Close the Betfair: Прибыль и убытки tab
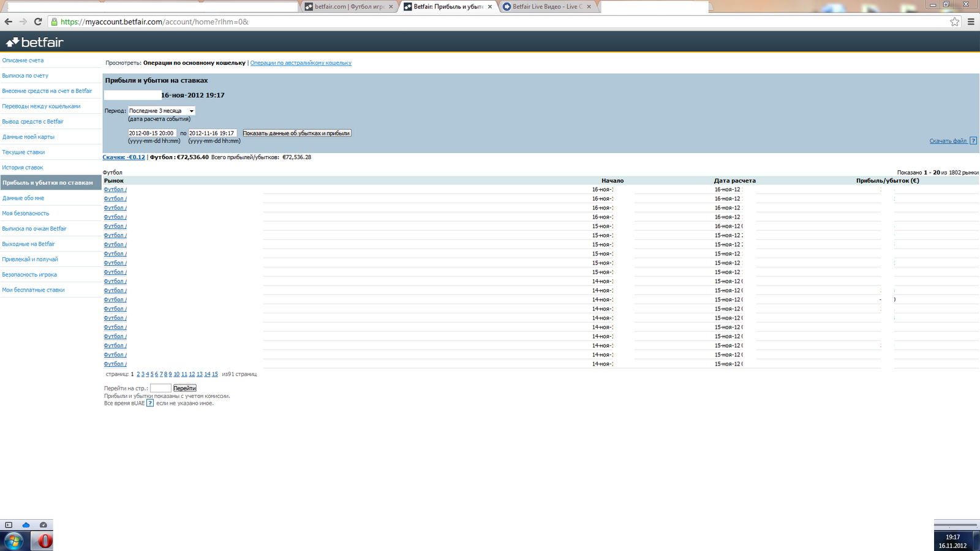The width and height of the screenshot is (980, 551). click(490, 7)
